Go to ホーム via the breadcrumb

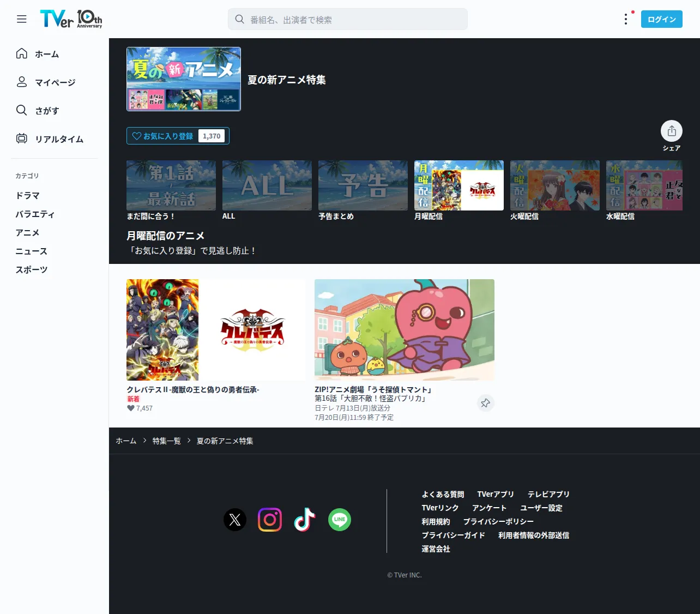126,441
